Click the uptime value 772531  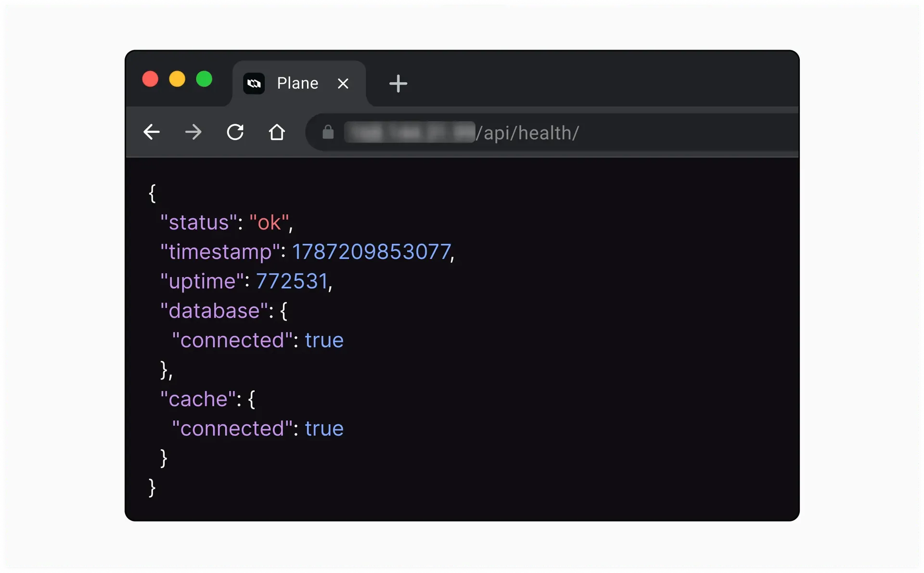292,281
